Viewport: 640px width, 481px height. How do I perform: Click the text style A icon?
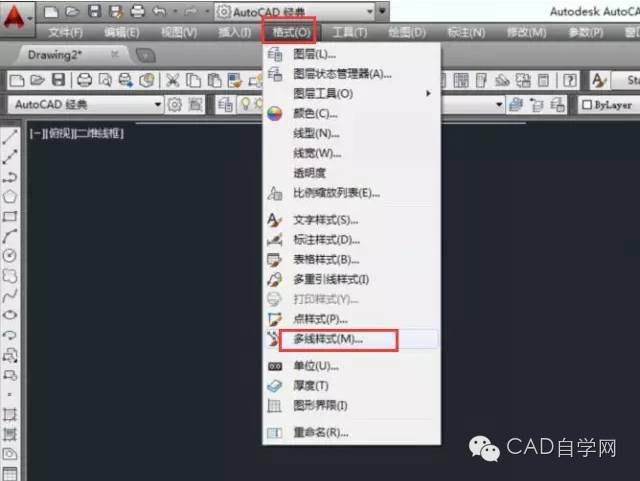point(599,80)
